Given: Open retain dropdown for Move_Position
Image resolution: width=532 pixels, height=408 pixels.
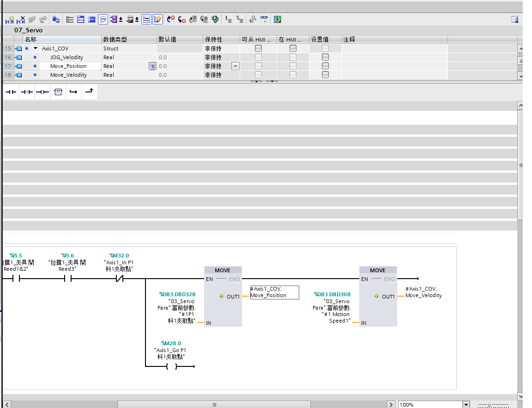Looking at the screenshot, I should pyautogui.click(x=236, y=66).
